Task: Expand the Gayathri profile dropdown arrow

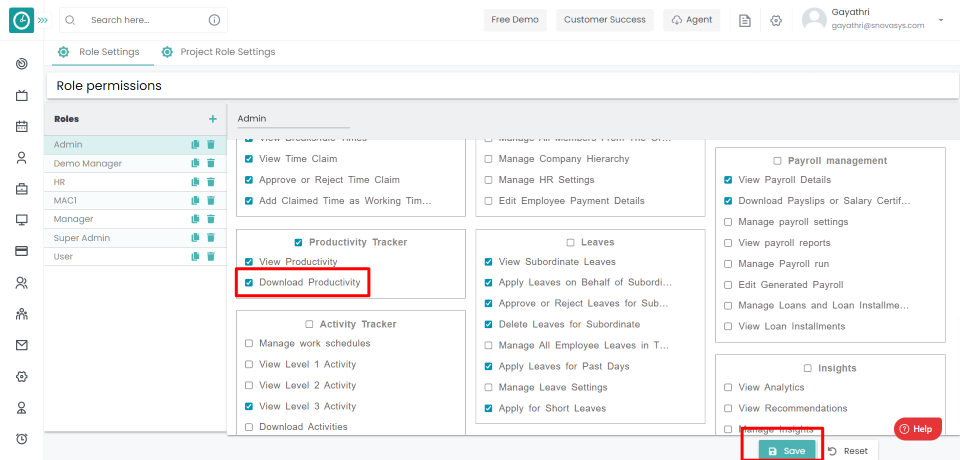Action: pos(940,20)
